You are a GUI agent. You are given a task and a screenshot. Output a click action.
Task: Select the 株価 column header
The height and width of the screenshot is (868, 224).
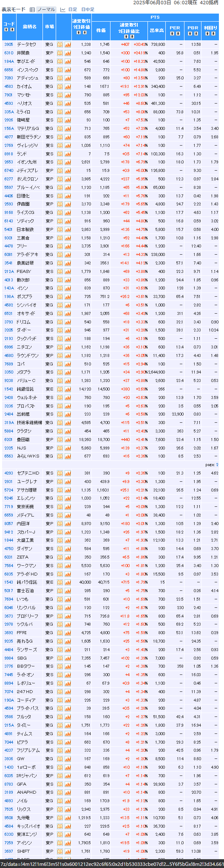click(101, 31)
